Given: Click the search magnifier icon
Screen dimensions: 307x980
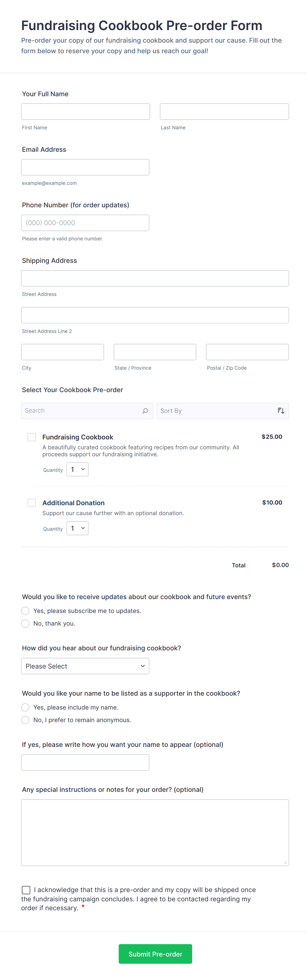Looking at the screenshot, I should (145, 411).
